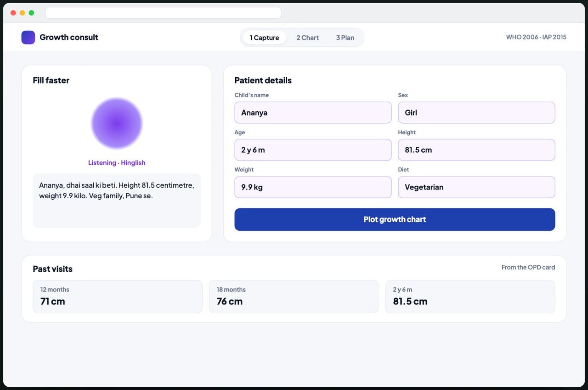Click the Weight field showing 9.9 kg

pyautogui.click(x=313, y=187)
